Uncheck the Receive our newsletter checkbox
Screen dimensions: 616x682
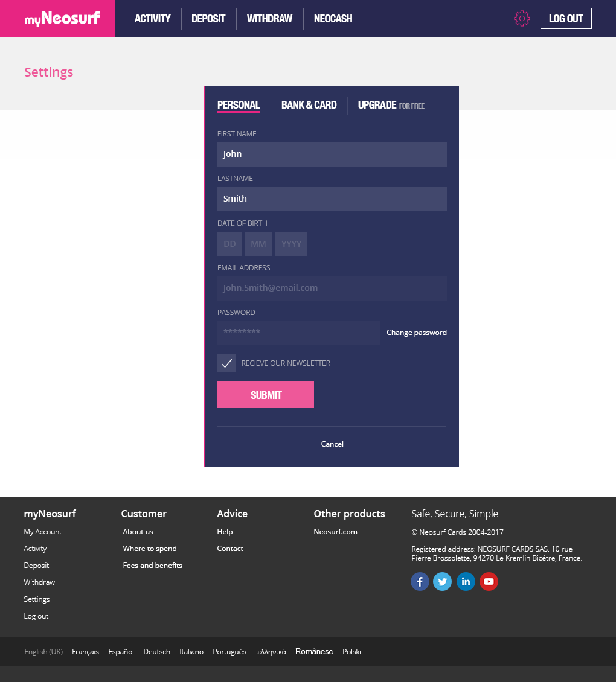tap(226, 363)
